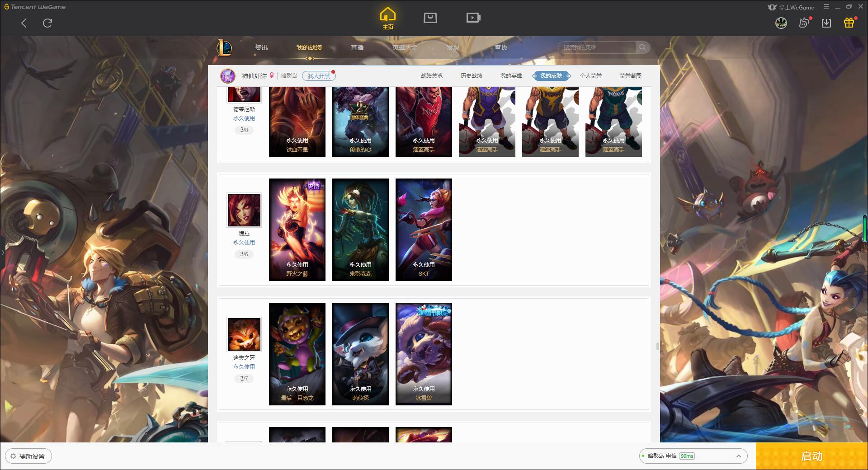The width and height of the screenshot is (868, 470).
Task: Open the store bag icon in top bar
Action: point(430,18)
